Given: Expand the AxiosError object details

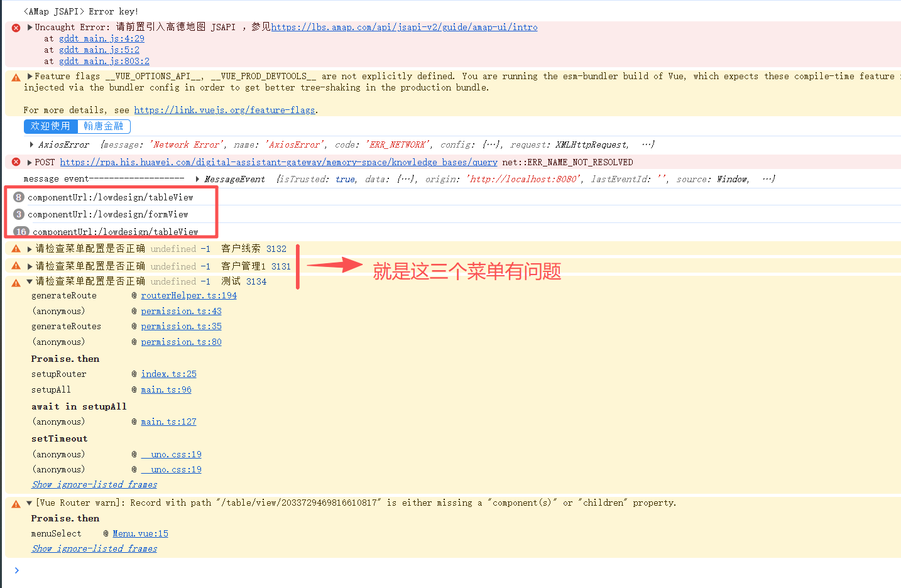Looking at the screenshot, I should [x=32, y=144].
